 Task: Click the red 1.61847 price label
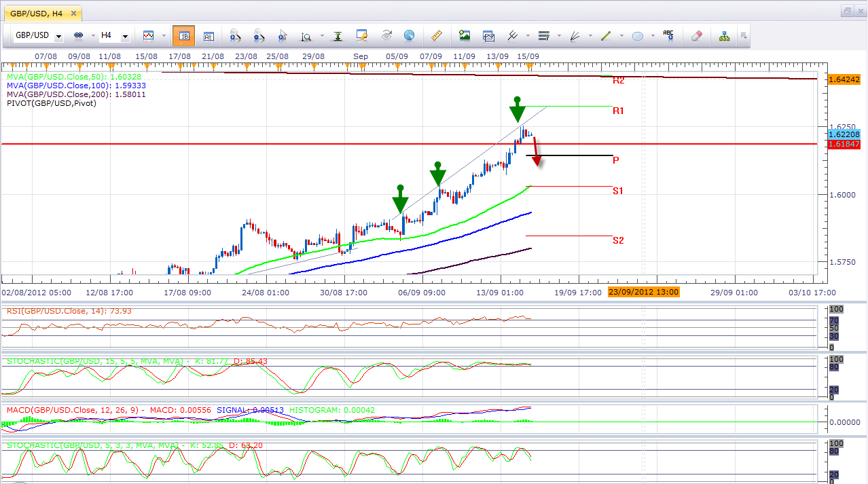[844, 144]
